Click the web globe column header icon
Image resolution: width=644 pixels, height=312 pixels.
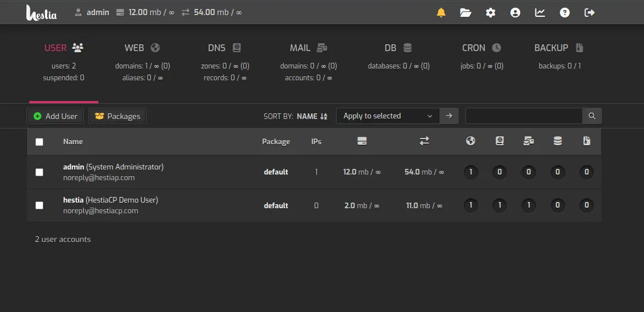coord(471,141)
